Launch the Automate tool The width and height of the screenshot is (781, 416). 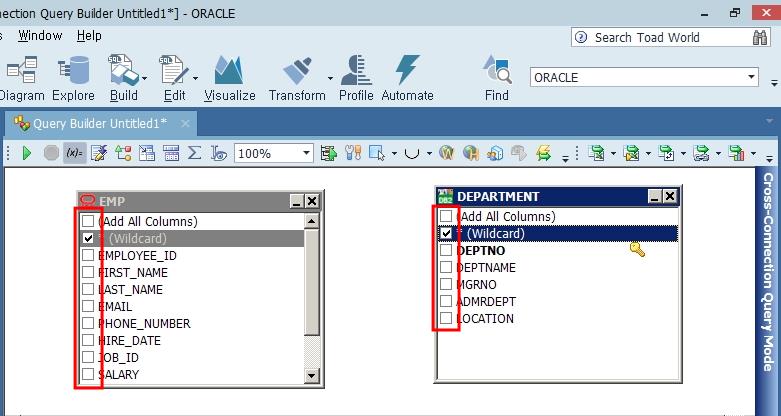tap(407, 78)
